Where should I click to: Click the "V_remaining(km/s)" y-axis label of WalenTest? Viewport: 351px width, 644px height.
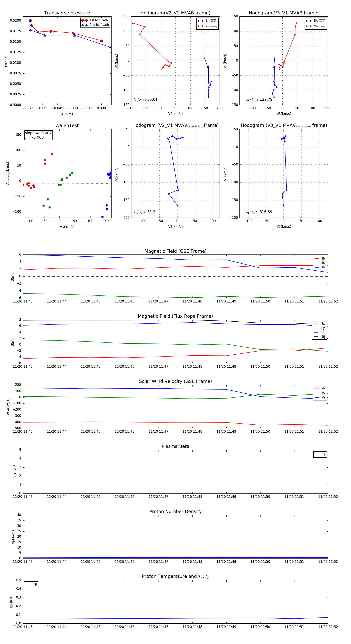tap(8, 173)
